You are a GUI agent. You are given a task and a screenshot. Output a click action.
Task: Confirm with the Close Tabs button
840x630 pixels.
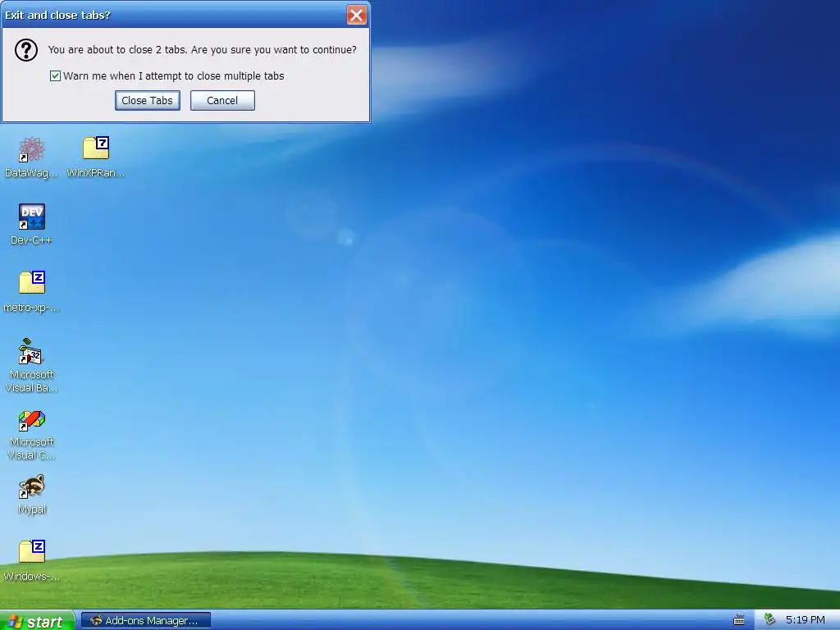[148, 101]
